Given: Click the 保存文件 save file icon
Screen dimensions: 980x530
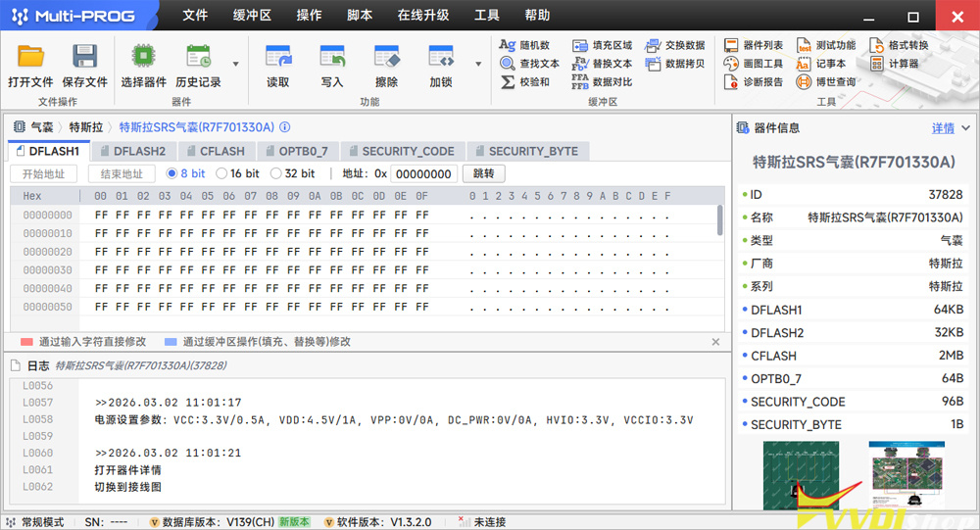Looking at the screenshot, I should pyautogui.click(x=85, y=58).
